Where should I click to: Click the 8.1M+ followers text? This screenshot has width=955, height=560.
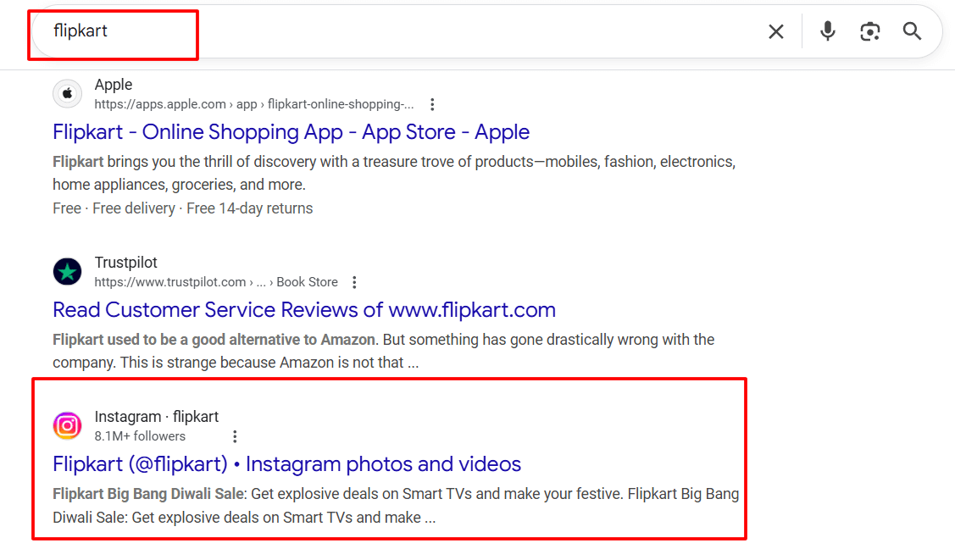coord(140,436)
